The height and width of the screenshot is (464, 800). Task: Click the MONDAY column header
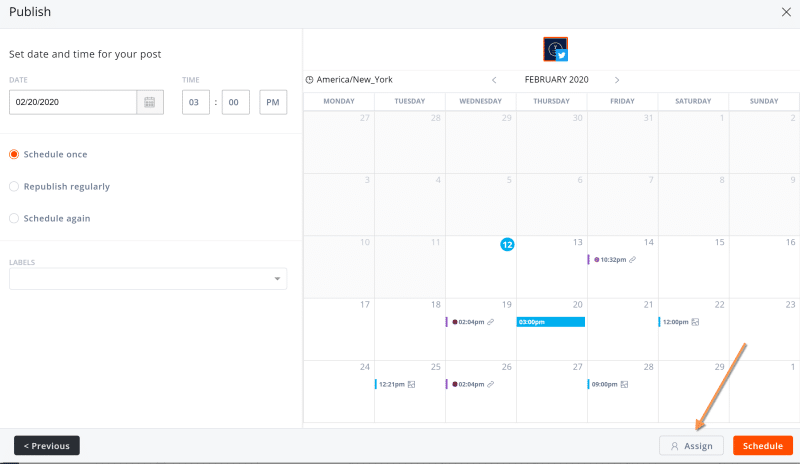339,101
